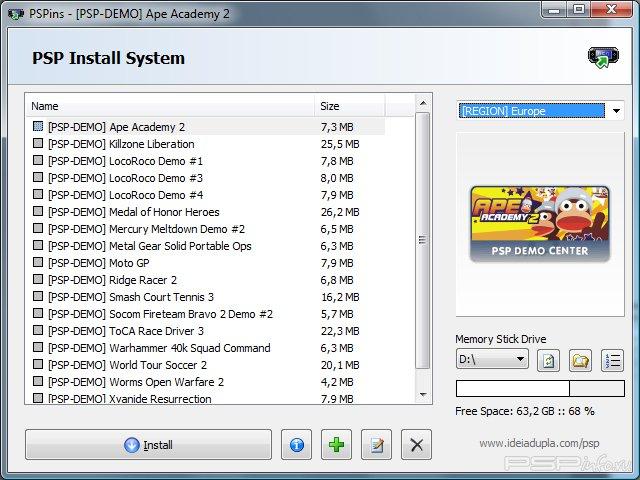Click the 26,2 MB size cell
This screenshot has height=480, width=640.
coord(340,212)
